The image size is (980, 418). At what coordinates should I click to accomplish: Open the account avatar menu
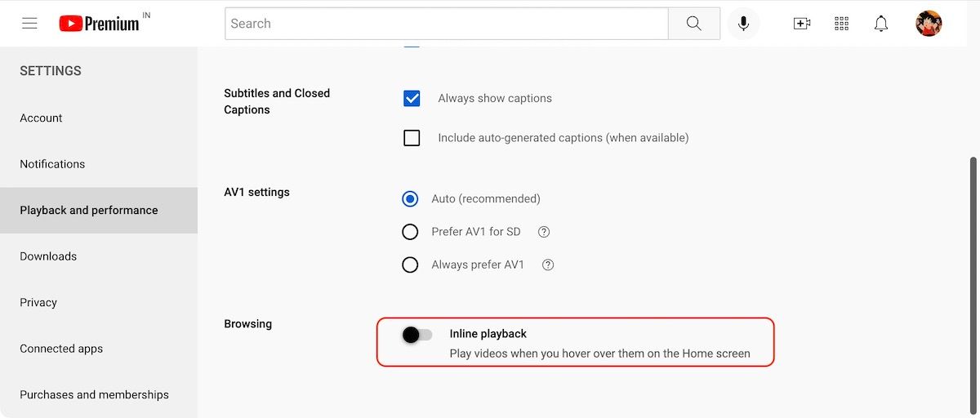929,24
